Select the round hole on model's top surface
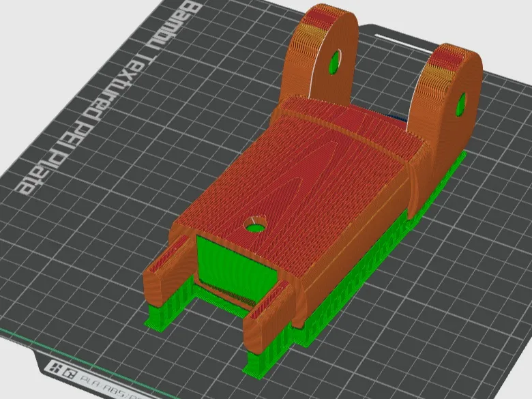 (x=256, y=224)
